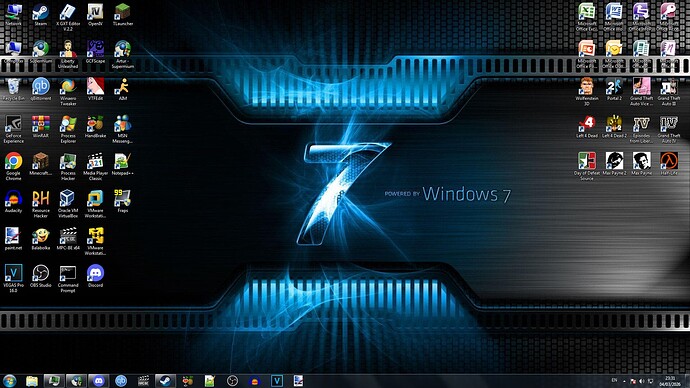
Task: Launch the Artur - Supermium shortcut
Action: pyautogui.click(x=122, y=55)
